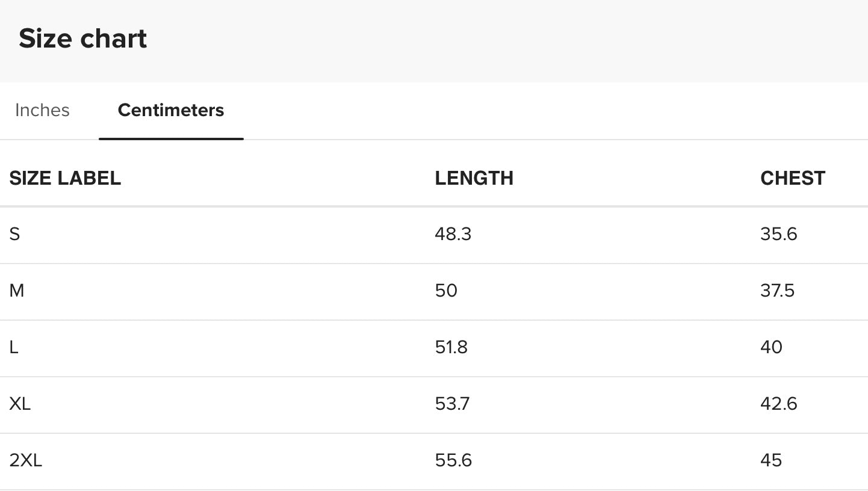Switch to the Inches tab
The width and height of the screenshot is (868, 491).
[42, 110]
